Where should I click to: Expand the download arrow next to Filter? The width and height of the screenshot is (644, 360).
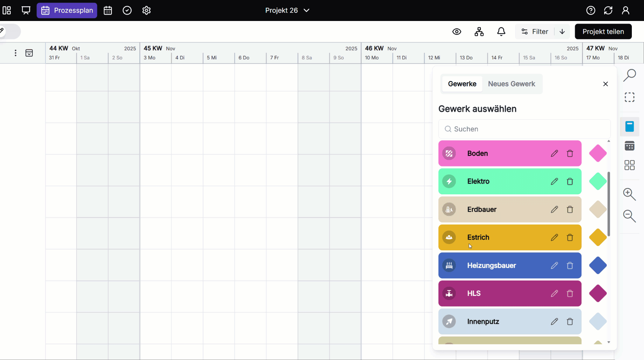point(563,32)
